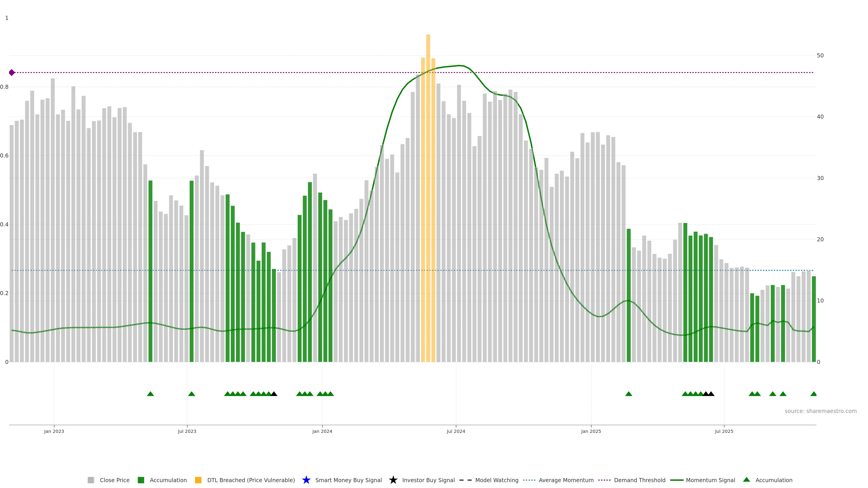Toggle the Demand Threshold legend label

tap(639, 480)
